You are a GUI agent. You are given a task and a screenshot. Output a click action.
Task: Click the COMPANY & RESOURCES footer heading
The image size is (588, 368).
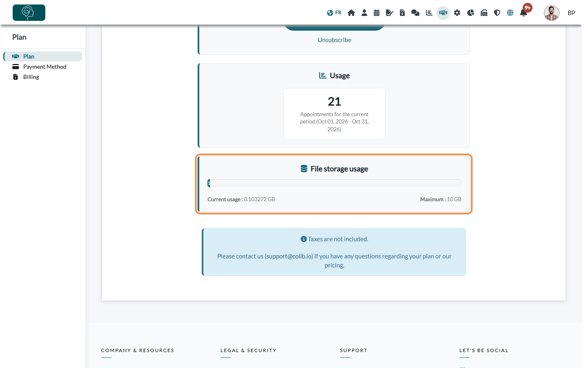coord(138,350)
